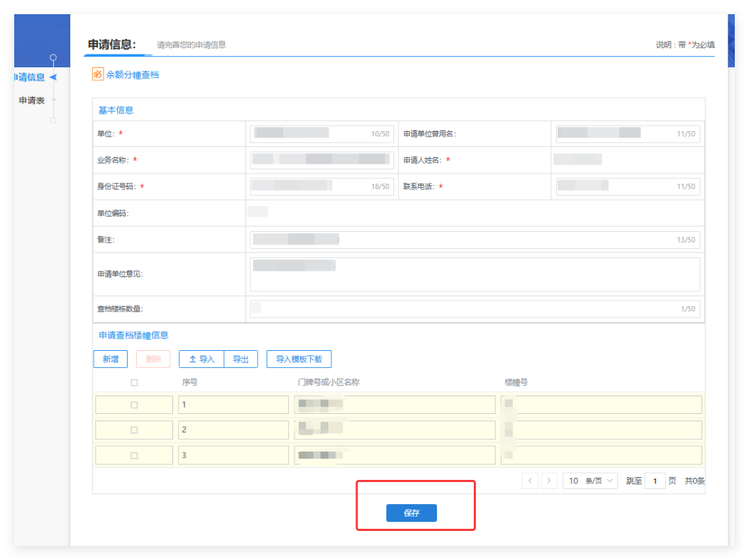Click the 新增 add button
This screenshot has height=560, width=749.
111,359
